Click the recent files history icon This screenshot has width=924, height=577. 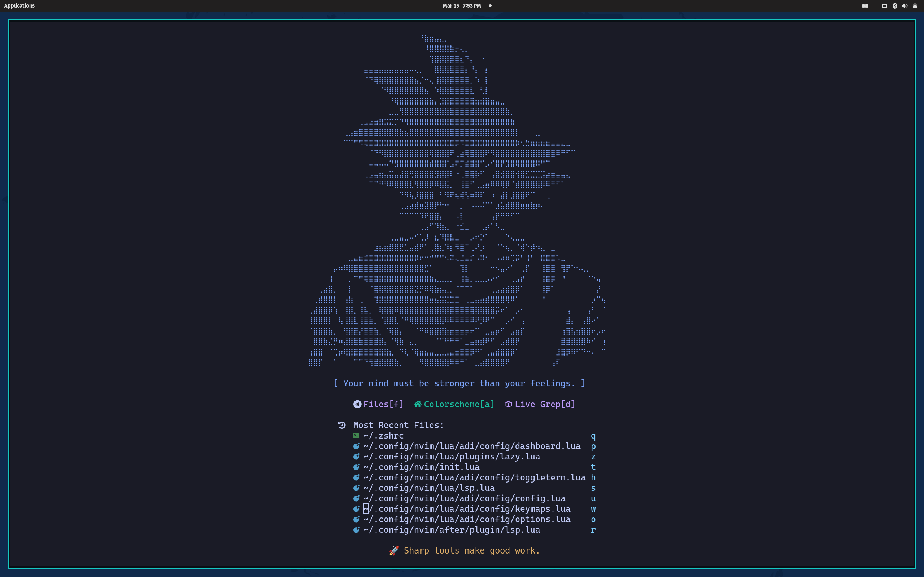click(342, 425)
